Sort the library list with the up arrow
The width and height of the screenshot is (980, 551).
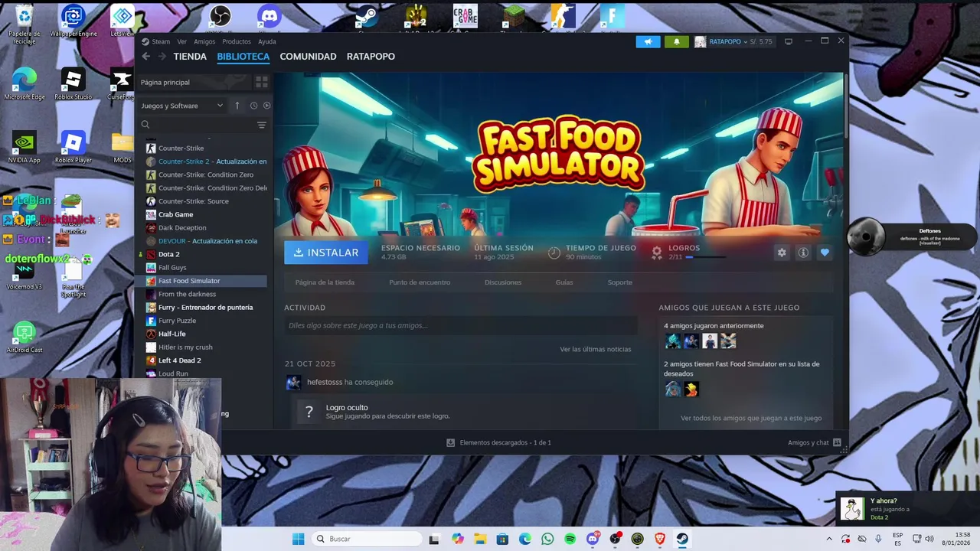coord(237,106)
